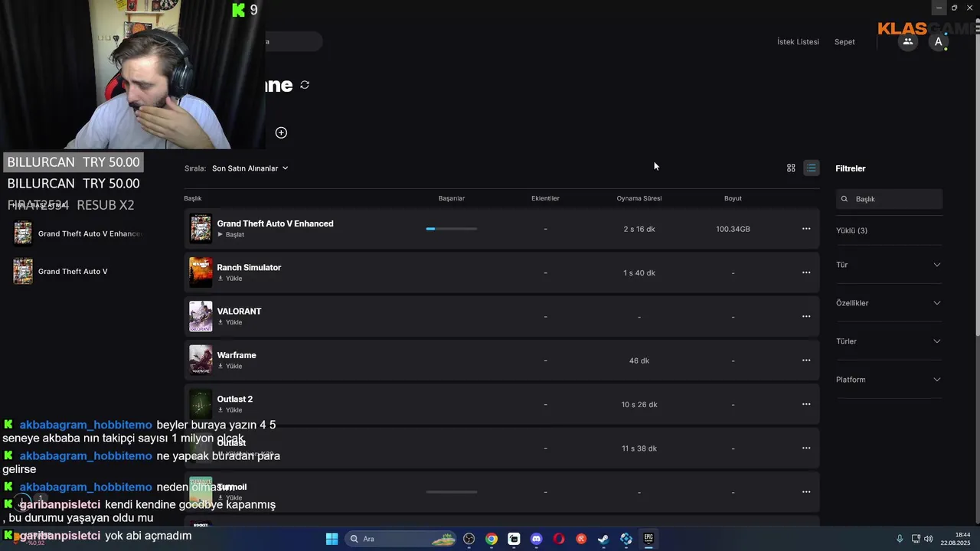980x551 pixels.
Task: Open Grand Theft Auto V Enhanced in quick launch sidebar
Action: coord(77,233)
